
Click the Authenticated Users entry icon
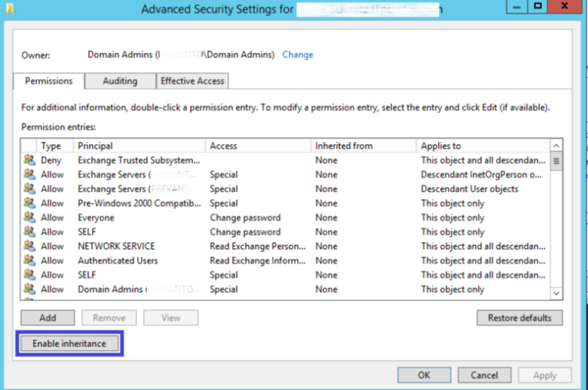(29, 260)
